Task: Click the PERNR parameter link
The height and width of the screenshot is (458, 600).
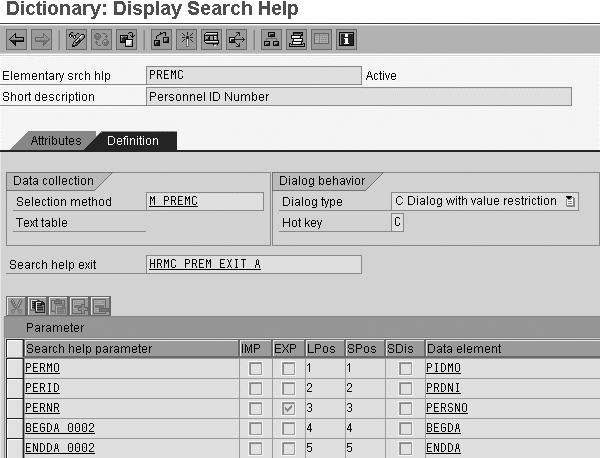Action: click(x=42, y=408)
